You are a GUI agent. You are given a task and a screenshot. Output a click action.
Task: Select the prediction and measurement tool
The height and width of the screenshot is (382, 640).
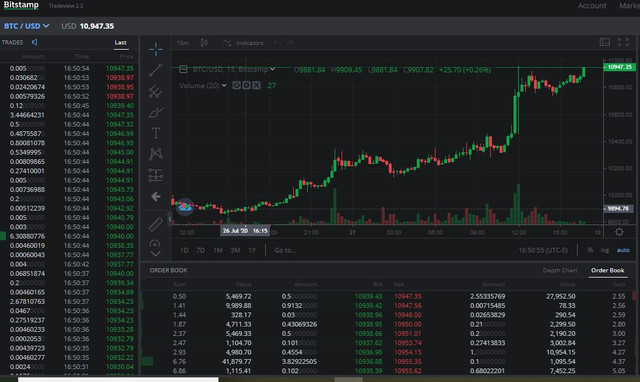[156, 175]
